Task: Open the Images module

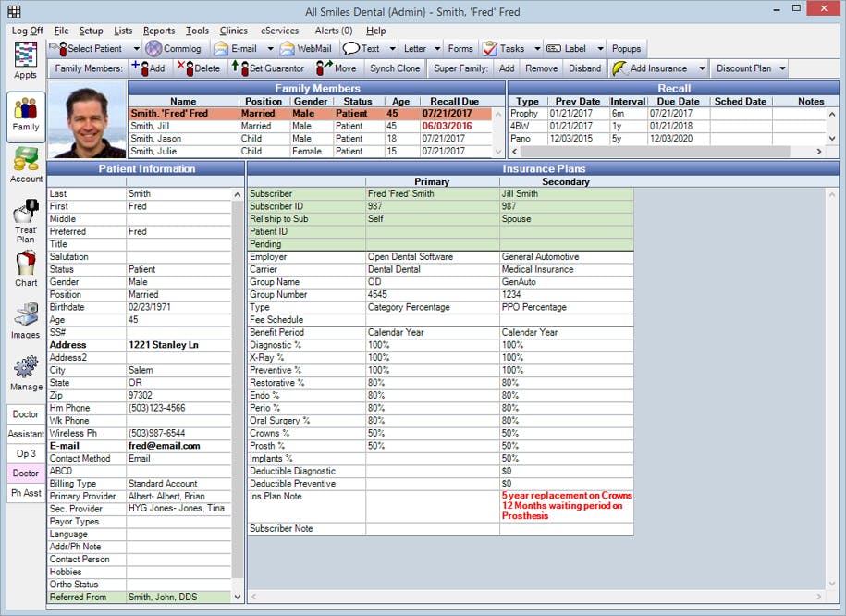Action: [x=26, y=320]
